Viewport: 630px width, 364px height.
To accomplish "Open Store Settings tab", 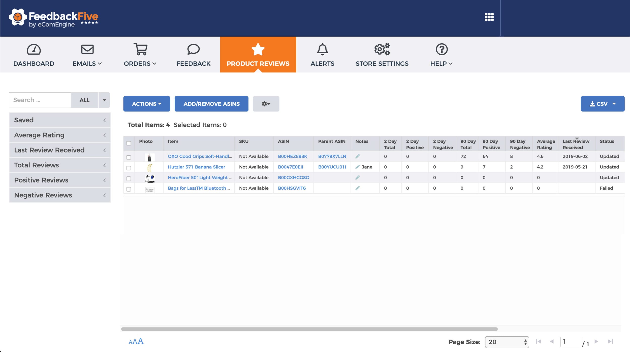I will point(382,55).
